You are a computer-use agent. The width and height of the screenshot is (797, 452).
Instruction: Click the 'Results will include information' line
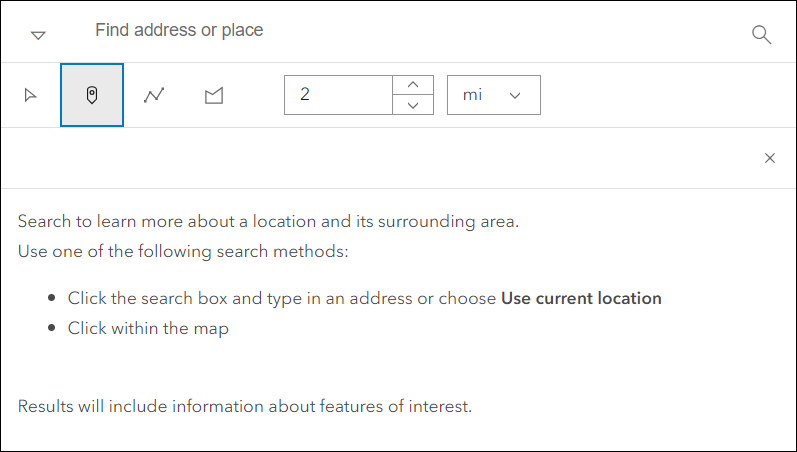click(244, 406)
